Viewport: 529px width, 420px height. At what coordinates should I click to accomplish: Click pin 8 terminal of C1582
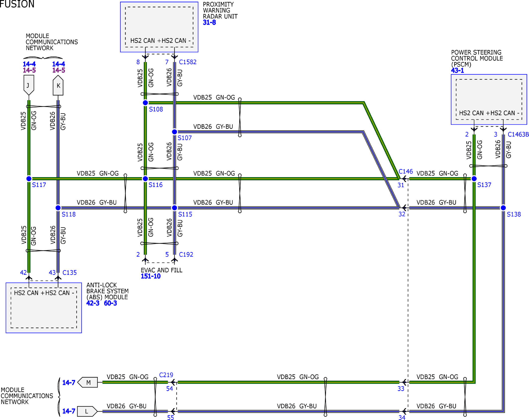(145, 57)
